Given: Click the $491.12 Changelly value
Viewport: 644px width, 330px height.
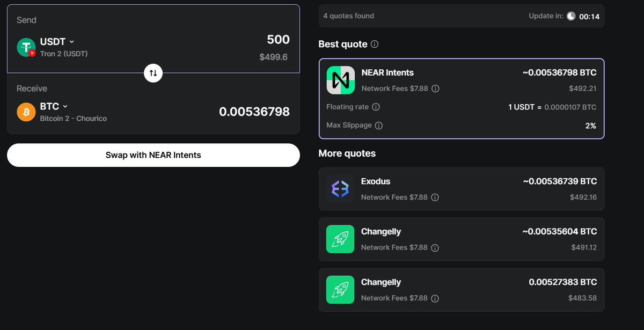Looking at the screenshot, I should (x=583, y=247).
